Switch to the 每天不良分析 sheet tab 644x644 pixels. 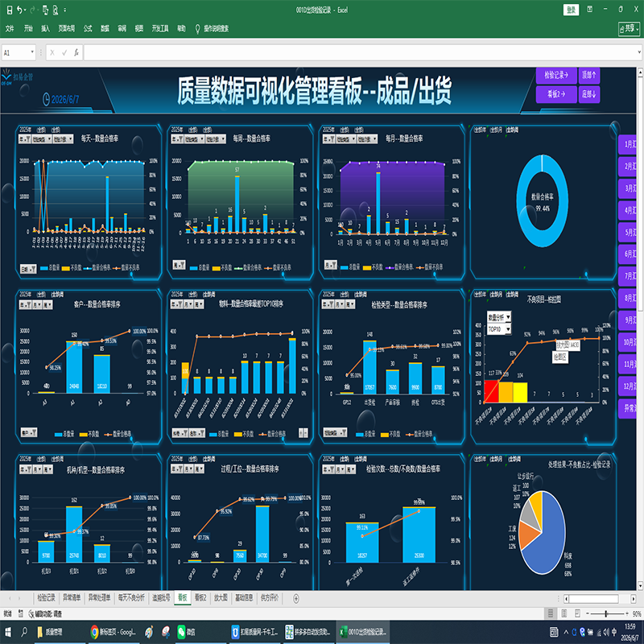131,598
